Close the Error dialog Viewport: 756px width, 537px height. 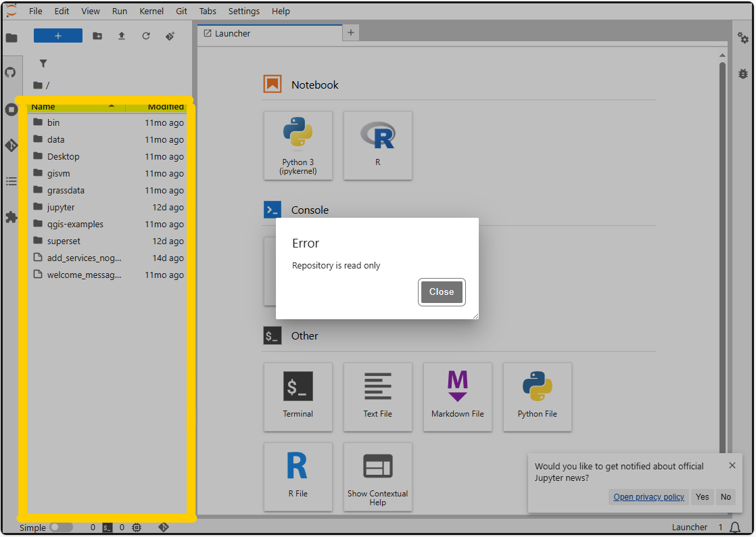coord(442,291)
